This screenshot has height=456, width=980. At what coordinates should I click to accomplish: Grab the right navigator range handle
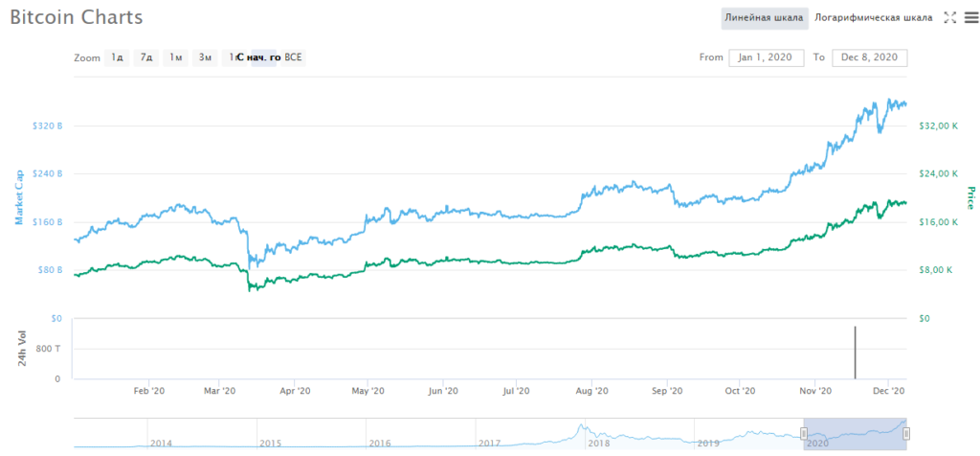tap(906, 433)
